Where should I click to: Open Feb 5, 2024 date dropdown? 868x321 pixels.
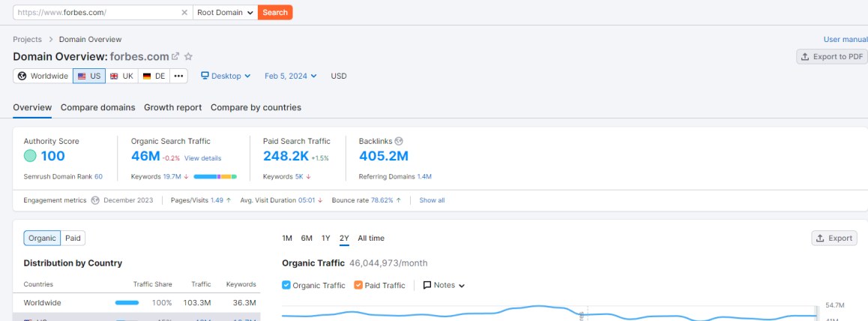[291, 76]
